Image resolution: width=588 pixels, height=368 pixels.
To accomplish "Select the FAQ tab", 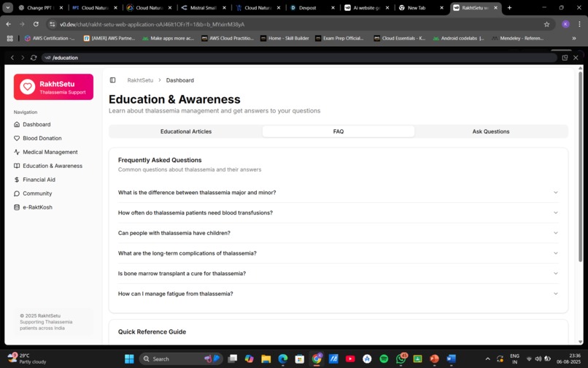I will pos(339,131).
